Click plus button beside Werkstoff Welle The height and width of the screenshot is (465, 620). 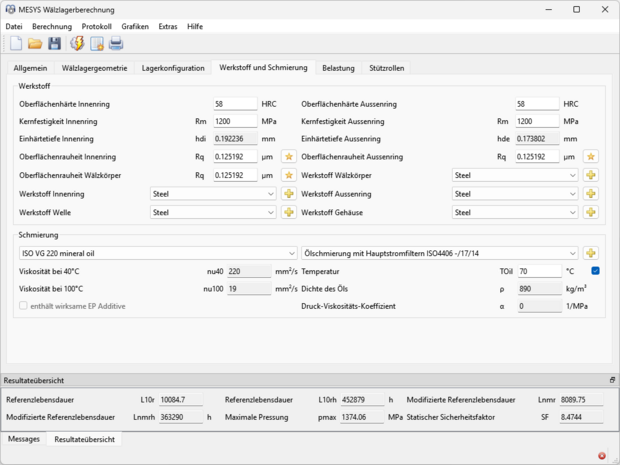click(288, 212)
